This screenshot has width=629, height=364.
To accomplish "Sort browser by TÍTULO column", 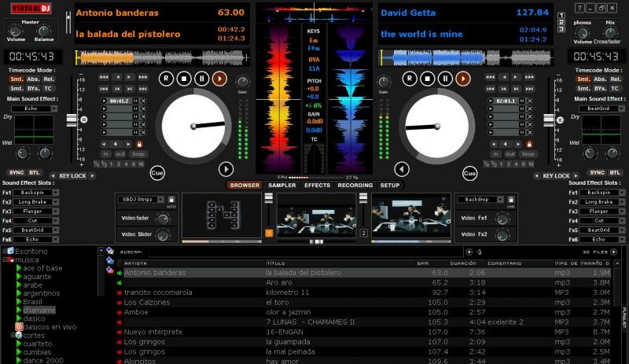I will [x=340, y=263].
